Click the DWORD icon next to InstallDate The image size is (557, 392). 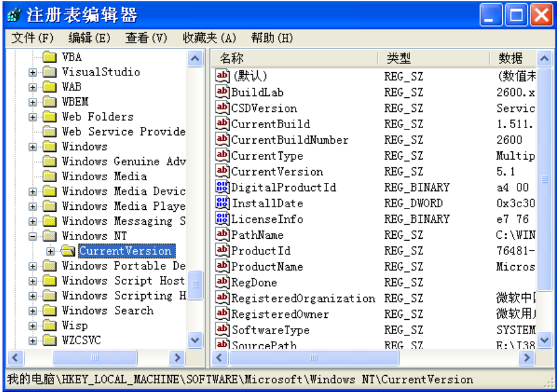[223, 203]
